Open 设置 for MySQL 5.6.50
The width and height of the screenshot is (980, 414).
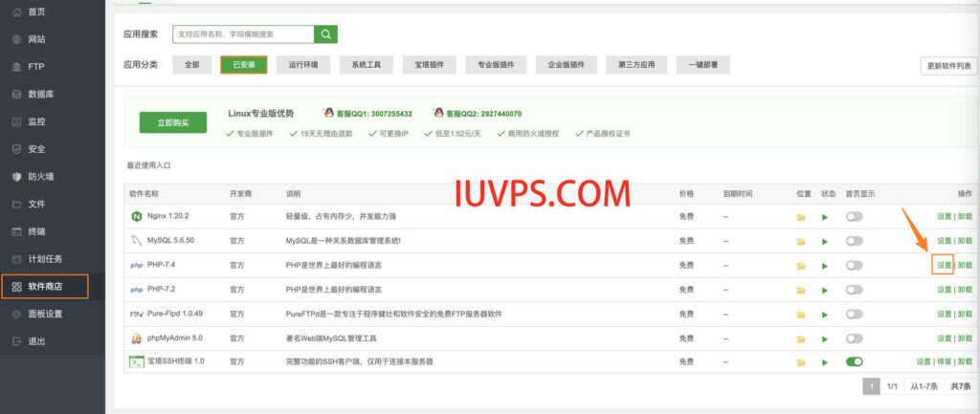click(944, 240)
